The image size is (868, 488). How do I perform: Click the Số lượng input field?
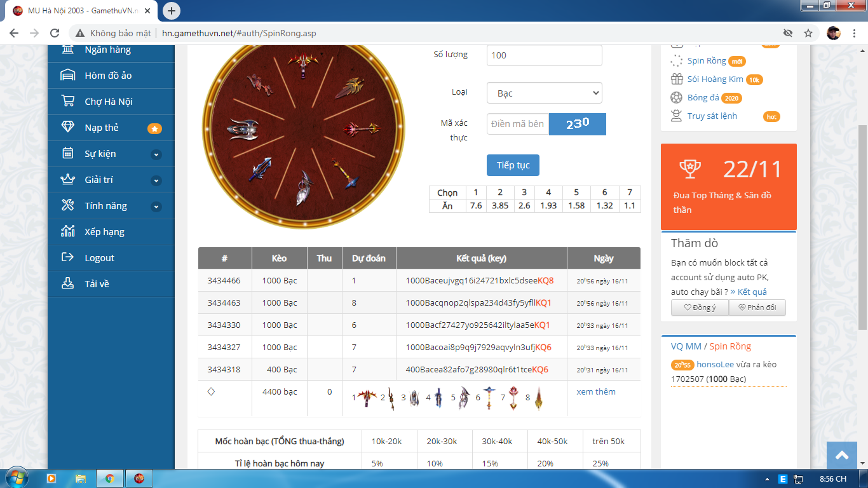(x=544, y=55)
